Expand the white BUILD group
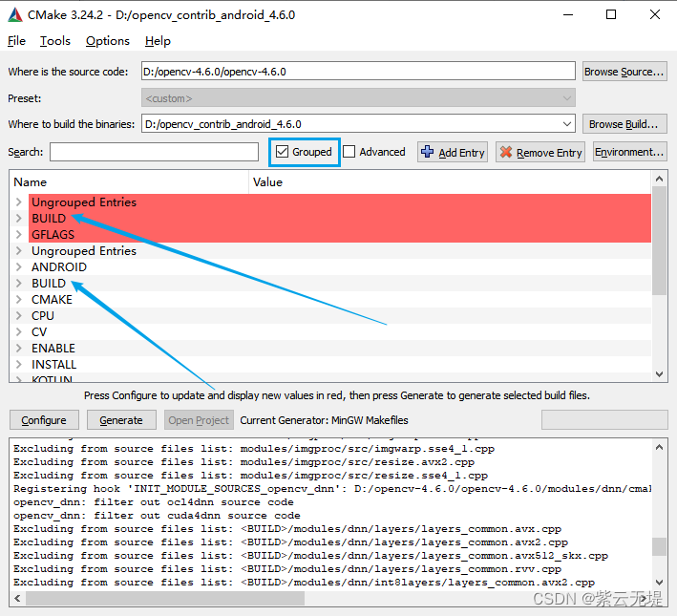This screenshot has height=616, width=677. pyautogui.click(x=18, y=284)
